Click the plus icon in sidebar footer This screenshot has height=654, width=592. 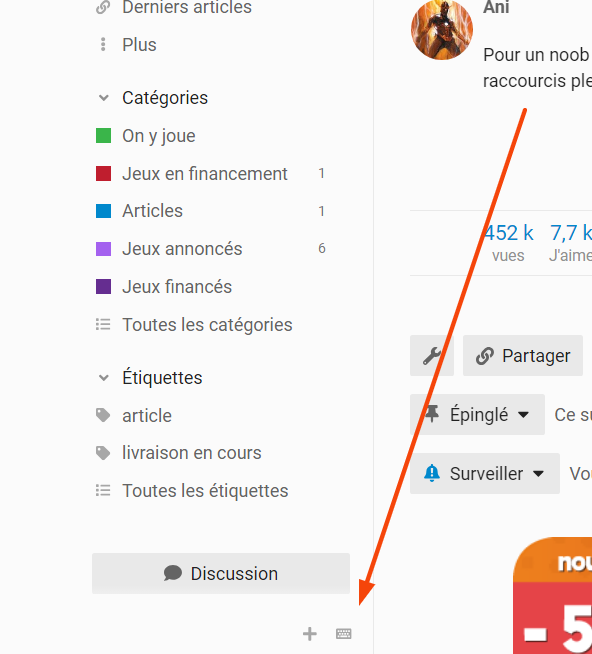pyautogui.click(x=310, y=634)
